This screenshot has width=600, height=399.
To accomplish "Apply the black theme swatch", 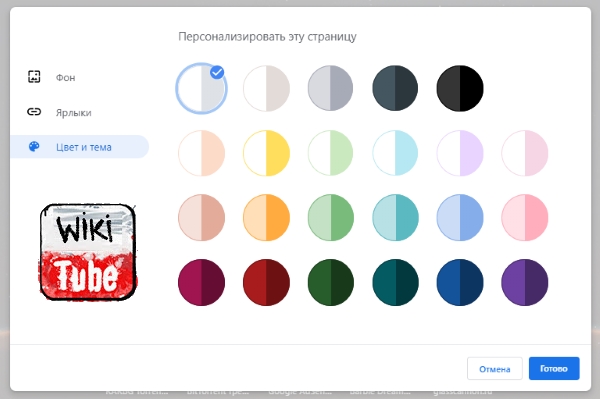I will (460, 88).
